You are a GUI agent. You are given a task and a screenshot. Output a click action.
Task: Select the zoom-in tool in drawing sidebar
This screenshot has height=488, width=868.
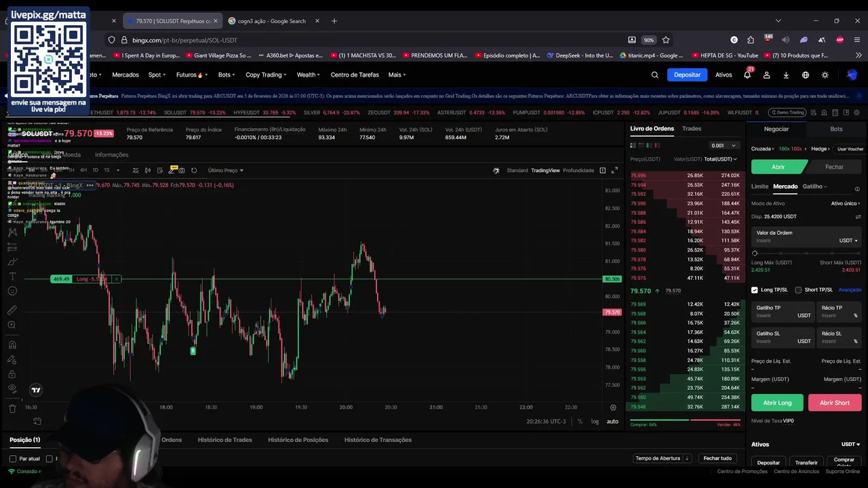[x=12, y=325]
